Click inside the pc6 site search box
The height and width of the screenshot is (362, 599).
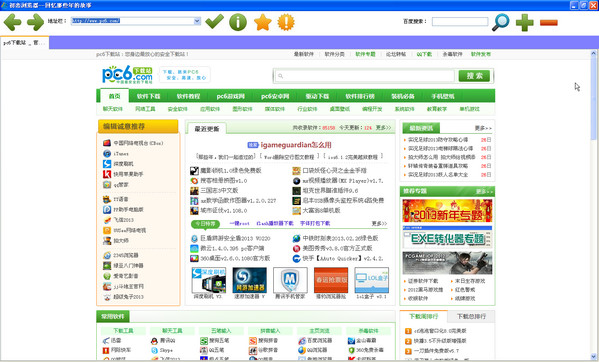364,76
